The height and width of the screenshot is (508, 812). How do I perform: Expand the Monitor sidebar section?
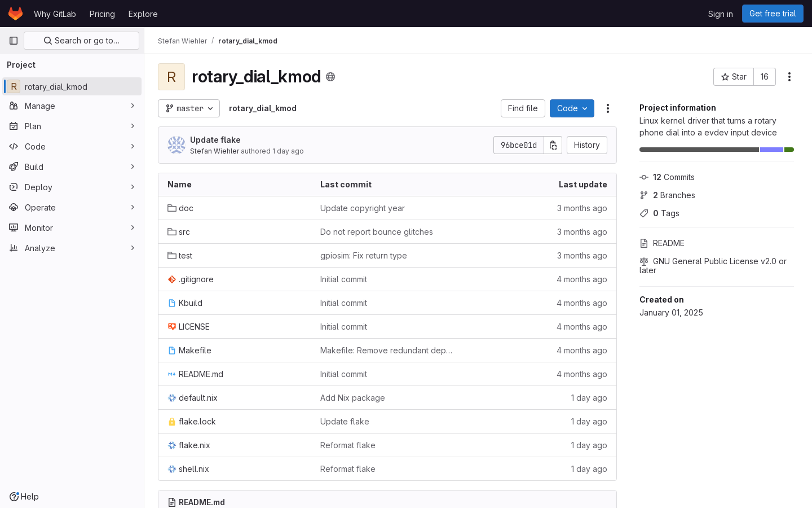coord(72,228)
